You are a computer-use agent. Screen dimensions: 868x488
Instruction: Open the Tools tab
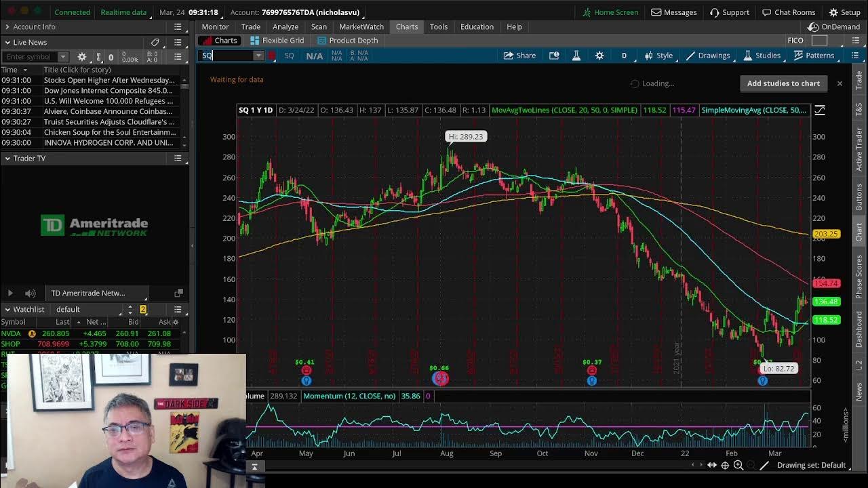click(439, 26)
